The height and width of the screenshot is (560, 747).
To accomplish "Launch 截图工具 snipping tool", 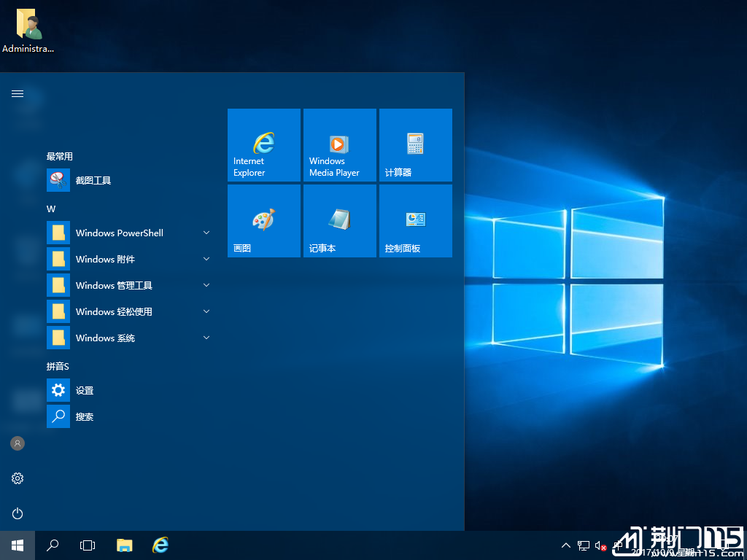I will [x=93, y=180].
